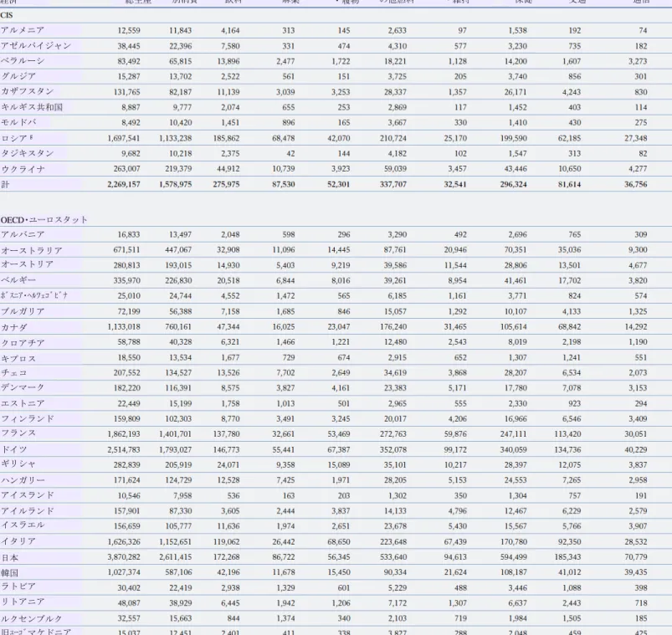The image size is (672, 635).
Task: Click the フランス country name
Action: pos(18,433)
